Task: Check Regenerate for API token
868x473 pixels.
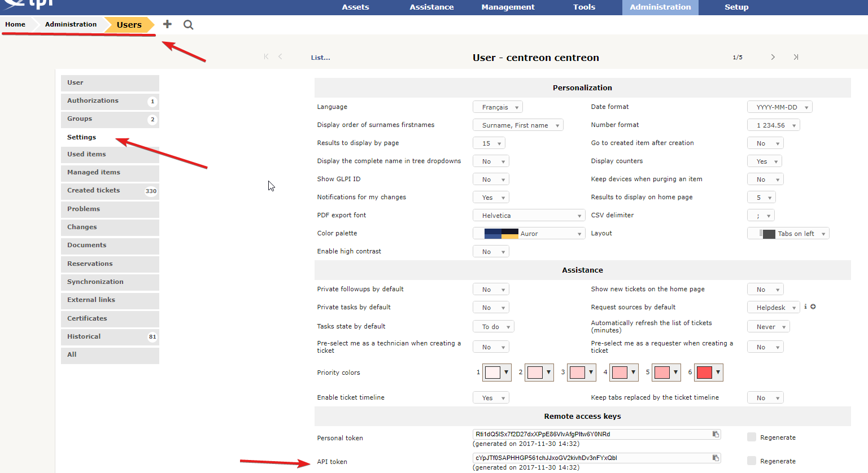Action: click(752, 461)
